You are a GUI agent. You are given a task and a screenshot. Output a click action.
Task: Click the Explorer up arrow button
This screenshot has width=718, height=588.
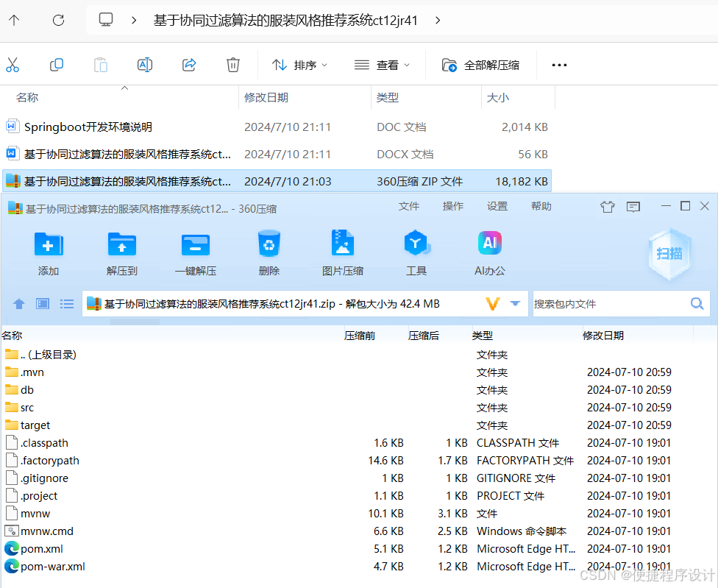click(14, 20)
